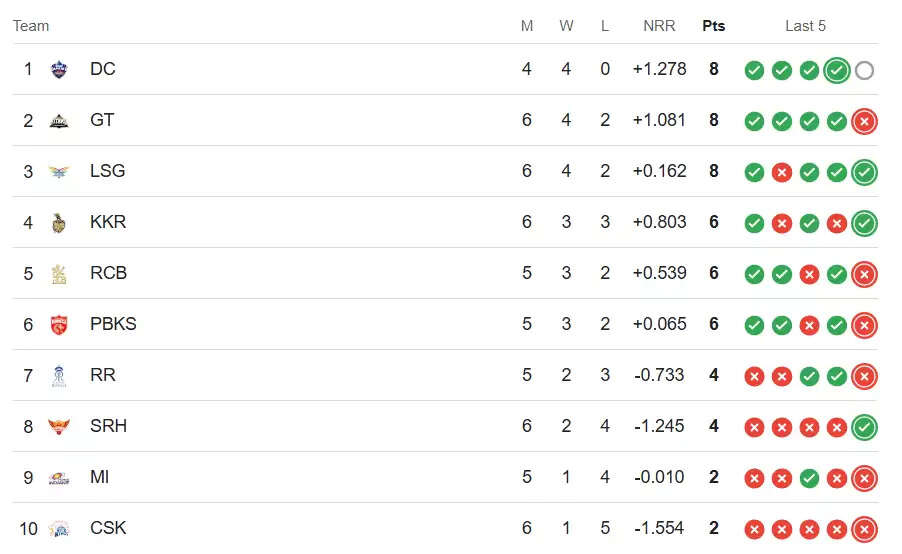Viewport: 902px width, 554px height.
Task: Click the DC team logo
Action: [x=59, y=70]
